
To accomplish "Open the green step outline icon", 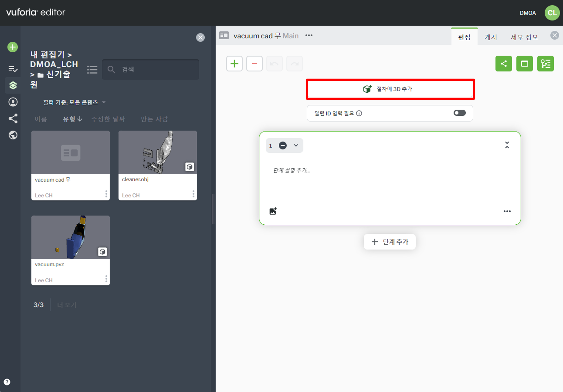I will point(545,64).
